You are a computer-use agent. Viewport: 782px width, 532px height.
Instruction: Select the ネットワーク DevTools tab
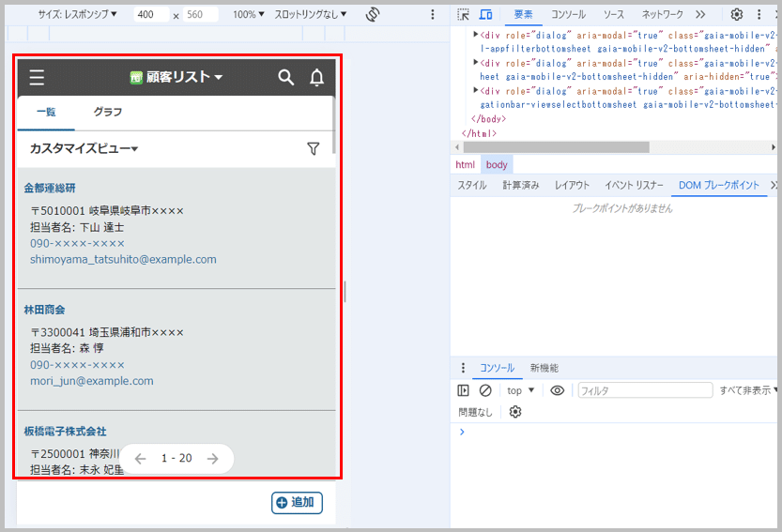click(x=663, y=14)
